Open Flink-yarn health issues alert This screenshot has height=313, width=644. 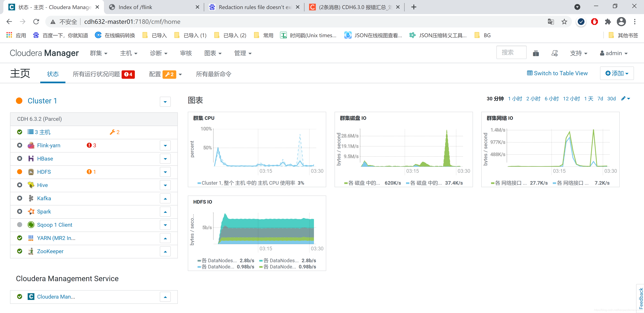coord(91,145)
